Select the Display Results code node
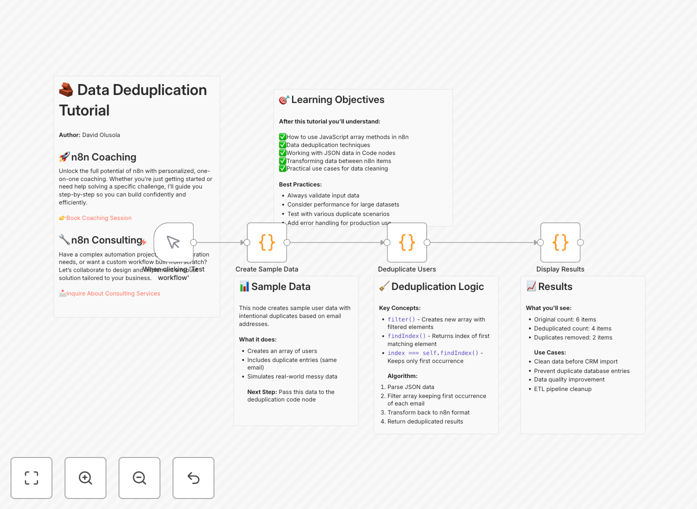 (x=560, y=242)
